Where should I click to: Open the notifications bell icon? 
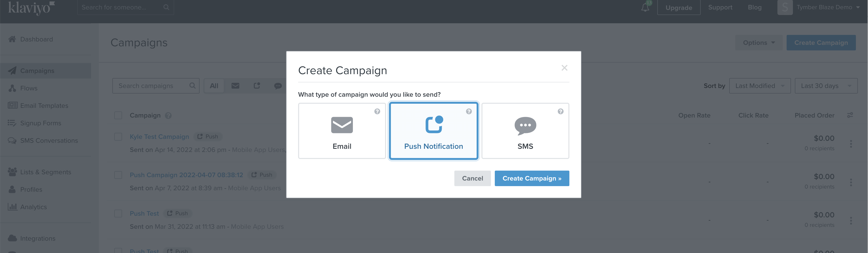[x=645, y=8]
